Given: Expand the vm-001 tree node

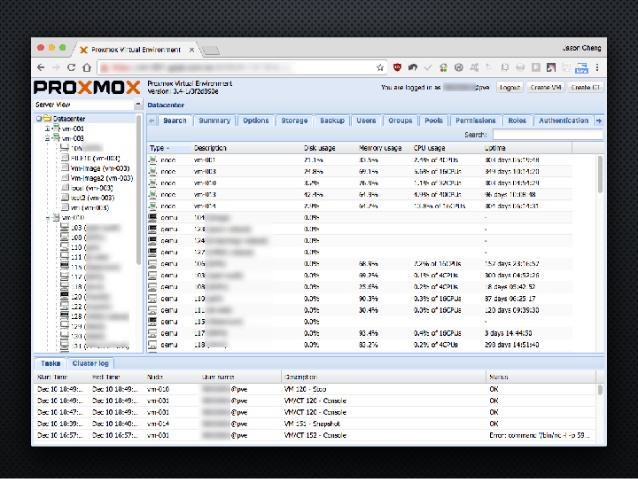Looking at the screenshot, I should pos(48,128).
